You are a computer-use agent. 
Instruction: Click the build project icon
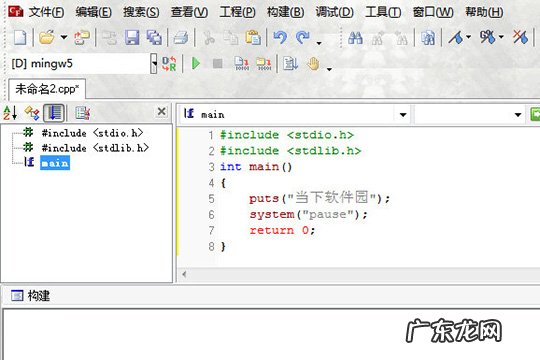(x=264, y=64)
